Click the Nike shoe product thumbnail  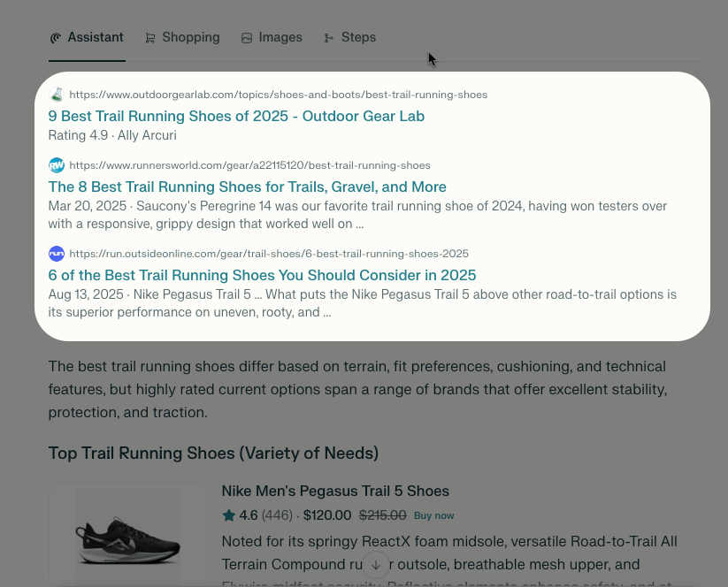click(127, 535)
